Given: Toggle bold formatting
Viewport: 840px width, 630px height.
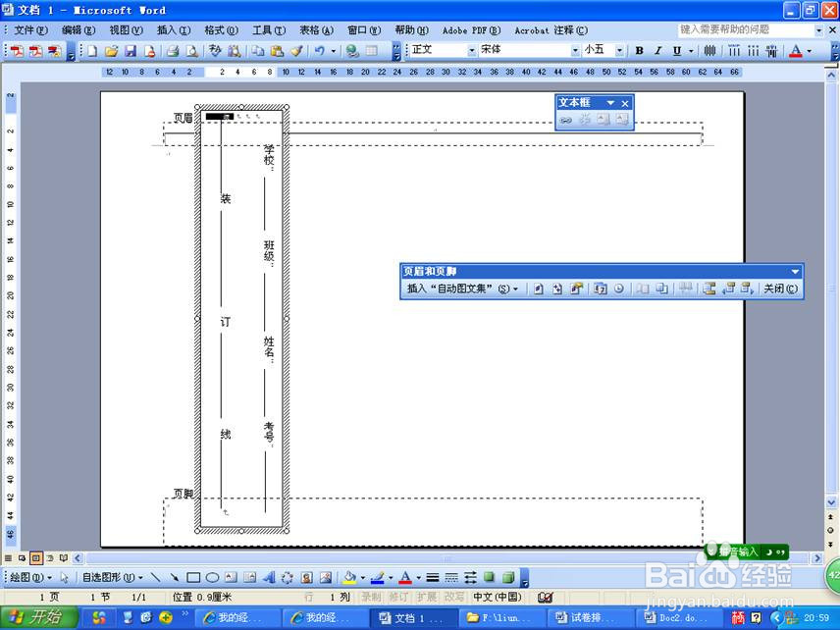Looking at the screenshot, I should (x=639, y=51).
